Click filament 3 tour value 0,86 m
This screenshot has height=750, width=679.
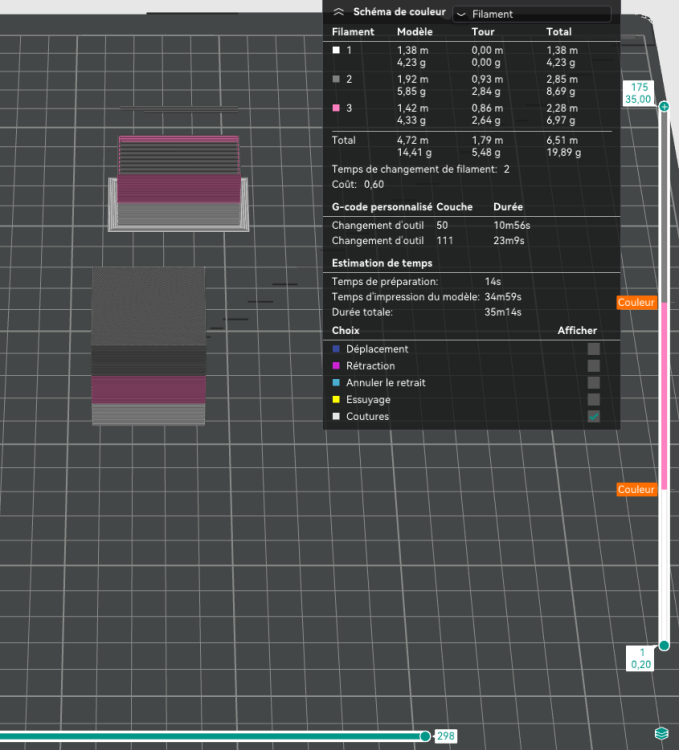coord(487,108)
